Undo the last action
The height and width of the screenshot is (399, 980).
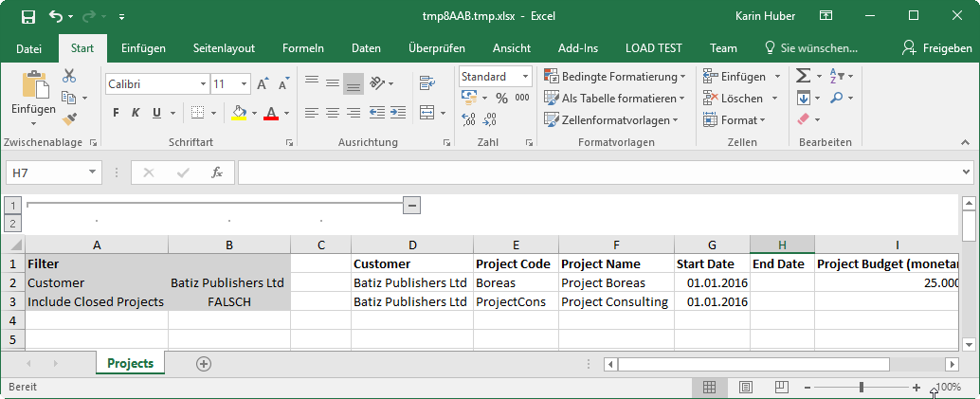56,16
